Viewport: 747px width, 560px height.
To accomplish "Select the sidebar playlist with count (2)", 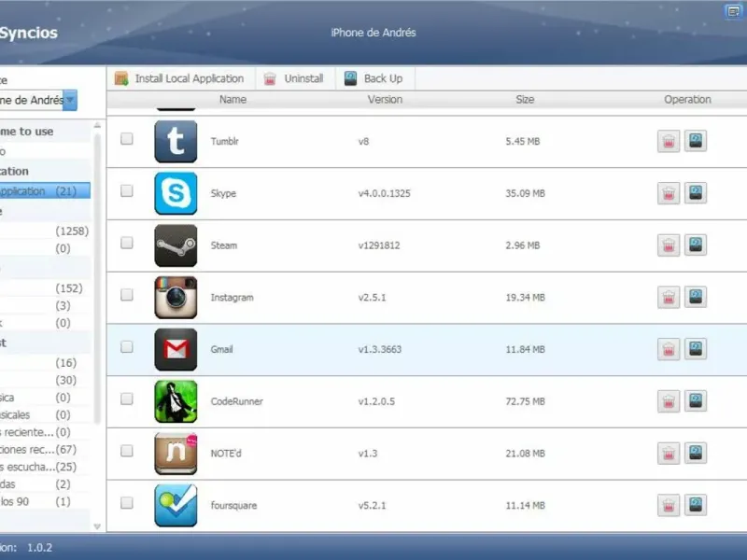I will [45, 484].
